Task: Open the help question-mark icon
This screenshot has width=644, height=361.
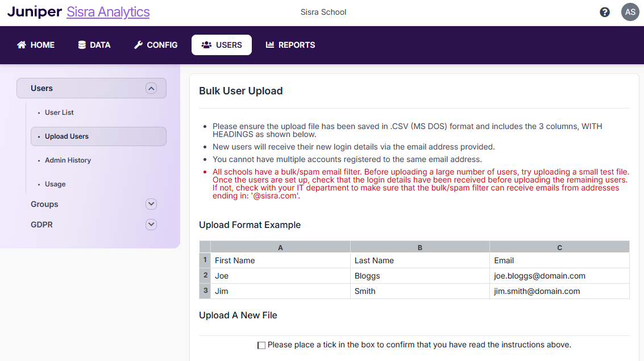Action: 605,11
